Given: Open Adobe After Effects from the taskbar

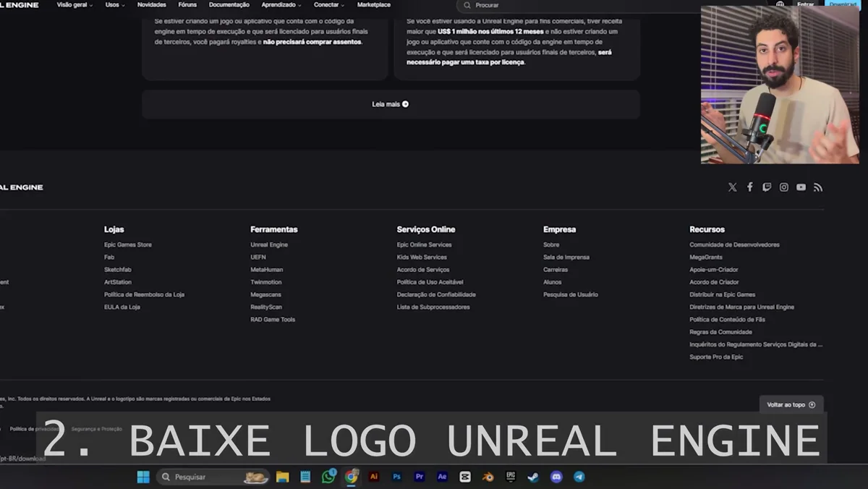Looking at the screenshot, I should 442,477.
